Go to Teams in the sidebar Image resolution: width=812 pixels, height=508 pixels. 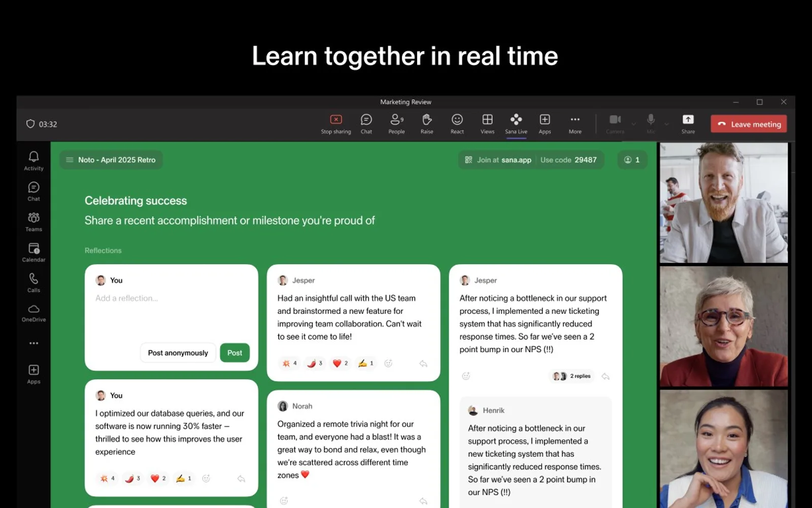pyautogui.click(x=33, y=222)
